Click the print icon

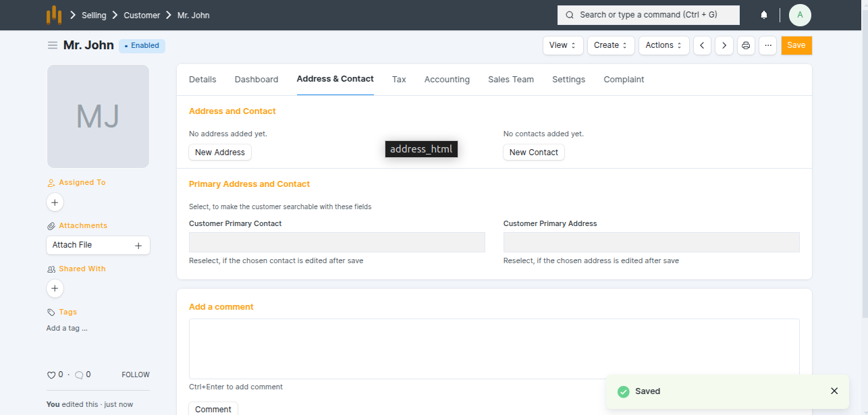point(746,45)
